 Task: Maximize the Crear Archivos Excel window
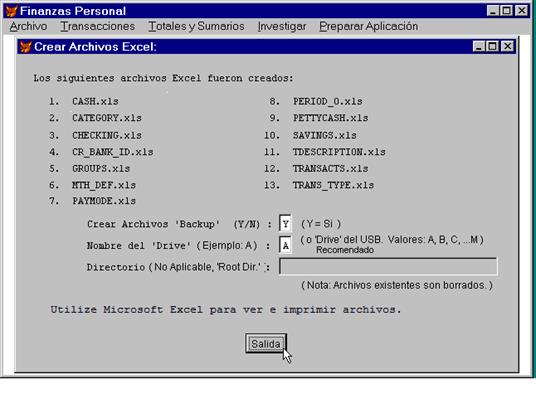492,46
